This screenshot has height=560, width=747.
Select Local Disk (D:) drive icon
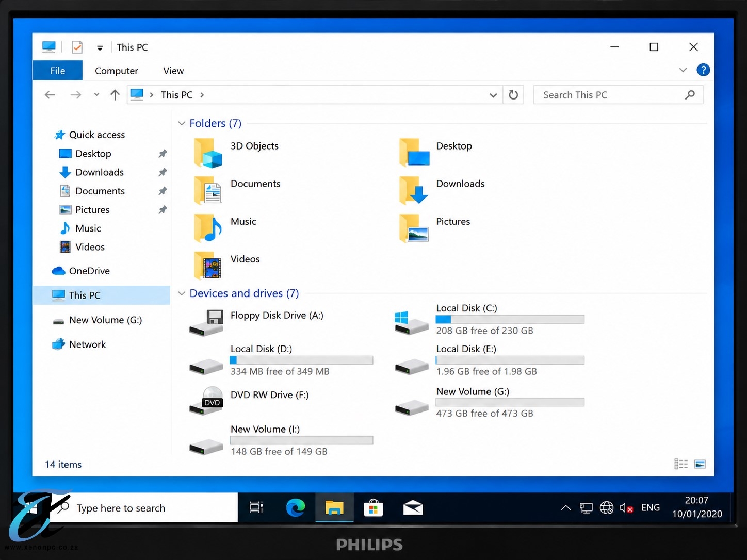click(x=206, y=366)
